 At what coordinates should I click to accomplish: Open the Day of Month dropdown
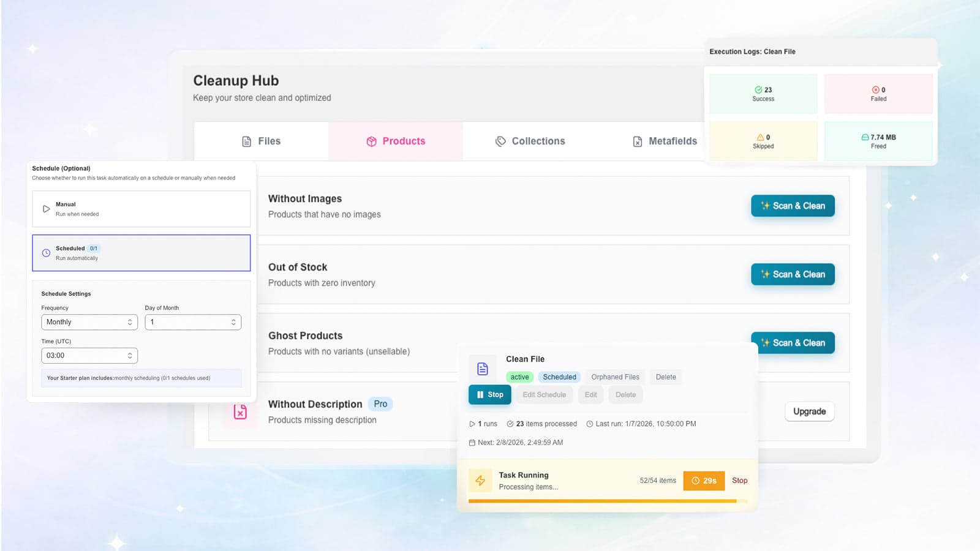pos(193,322)
